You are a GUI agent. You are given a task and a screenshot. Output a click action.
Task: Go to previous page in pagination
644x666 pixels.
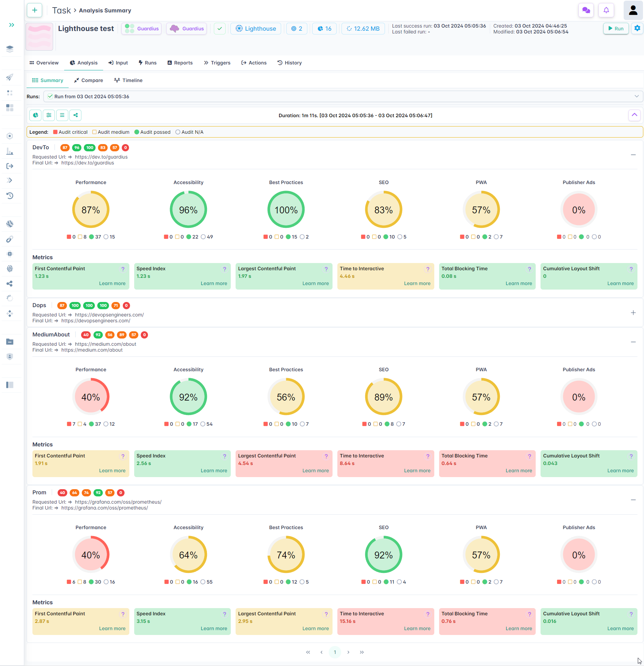click(321, 652)
